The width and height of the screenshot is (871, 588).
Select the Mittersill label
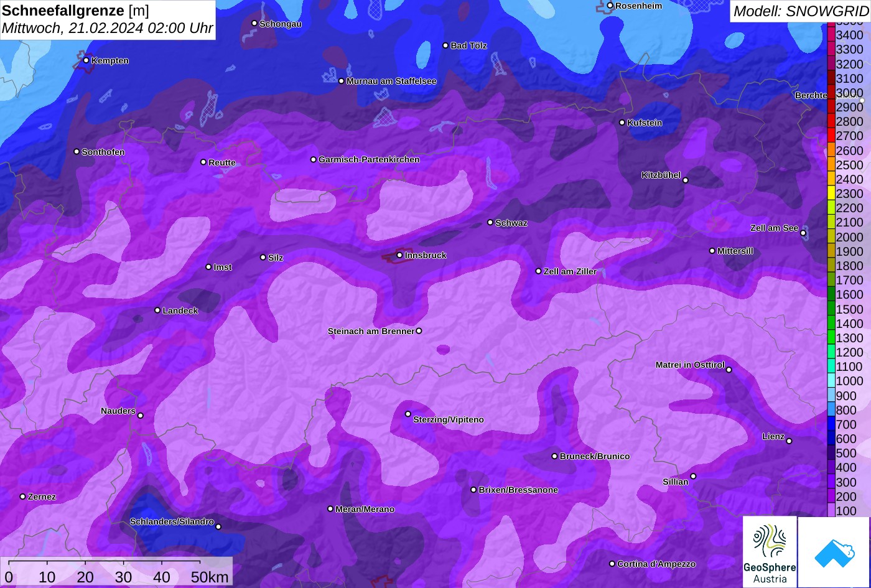735,251
